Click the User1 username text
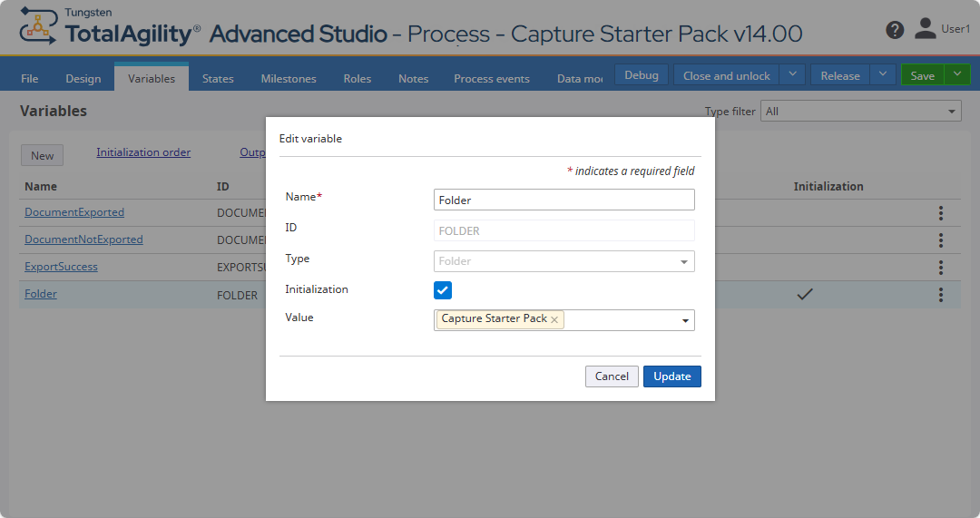The height and width of the screenshot is (518, 980). 955,29
